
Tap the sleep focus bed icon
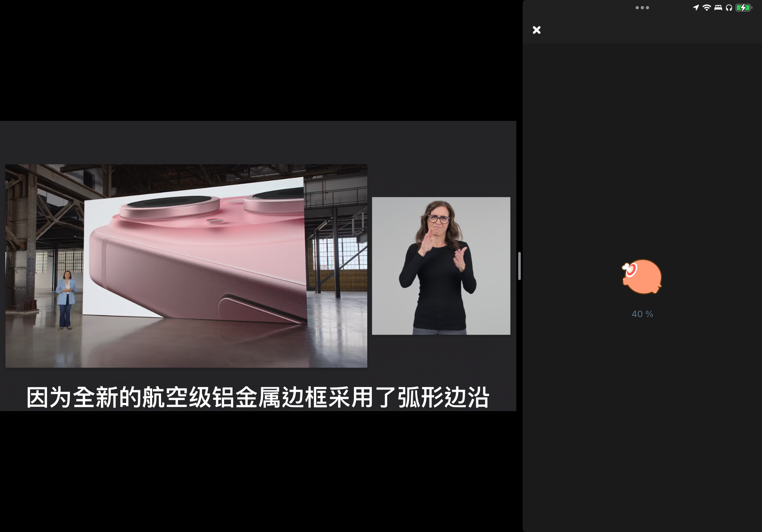(718, 7)
